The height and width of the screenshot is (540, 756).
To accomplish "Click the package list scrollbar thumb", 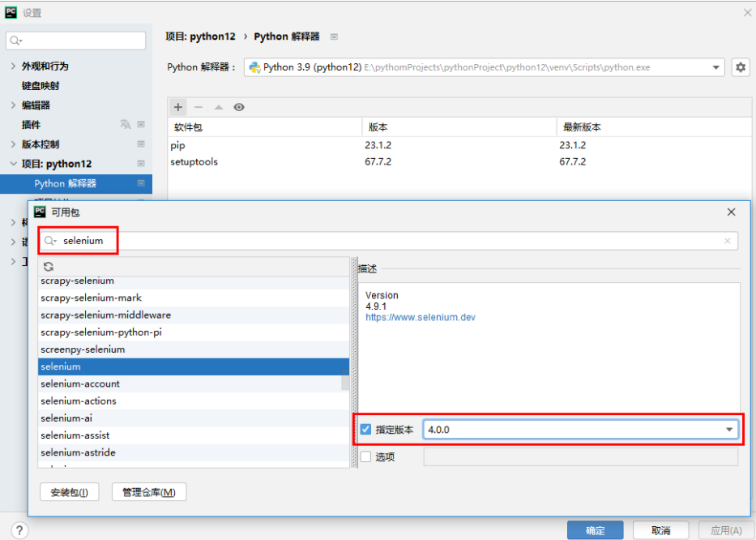I will 345,379.
